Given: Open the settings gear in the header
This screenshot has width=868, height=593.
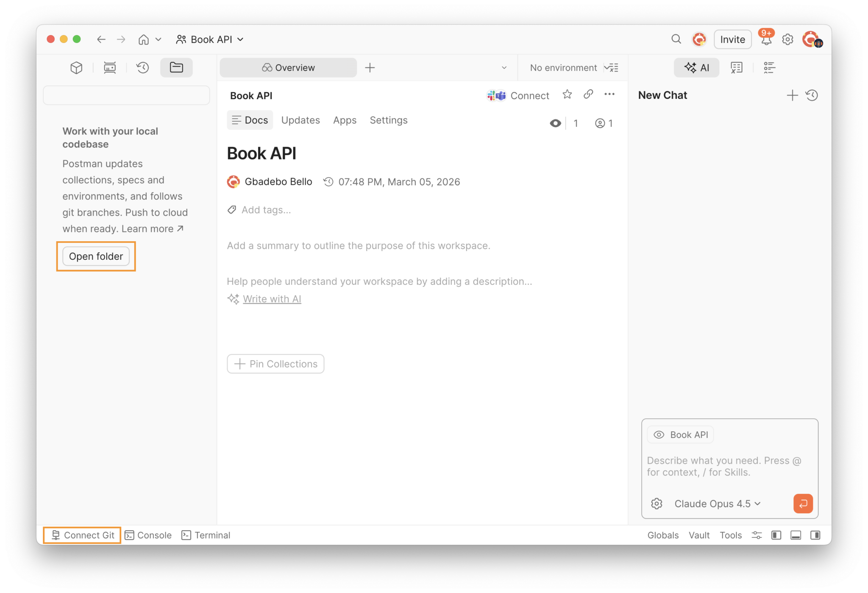Looking at the screenshot, I should 787,39.
